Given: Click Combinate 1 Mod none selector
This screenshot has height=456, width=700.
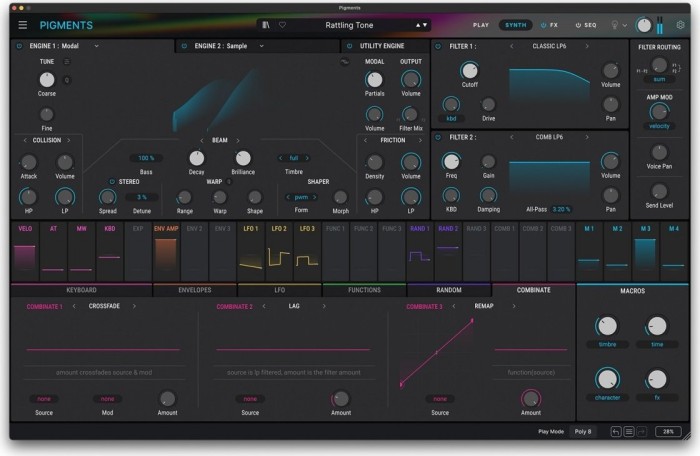Looking at the screenshot, I should [x=107, y=399].
